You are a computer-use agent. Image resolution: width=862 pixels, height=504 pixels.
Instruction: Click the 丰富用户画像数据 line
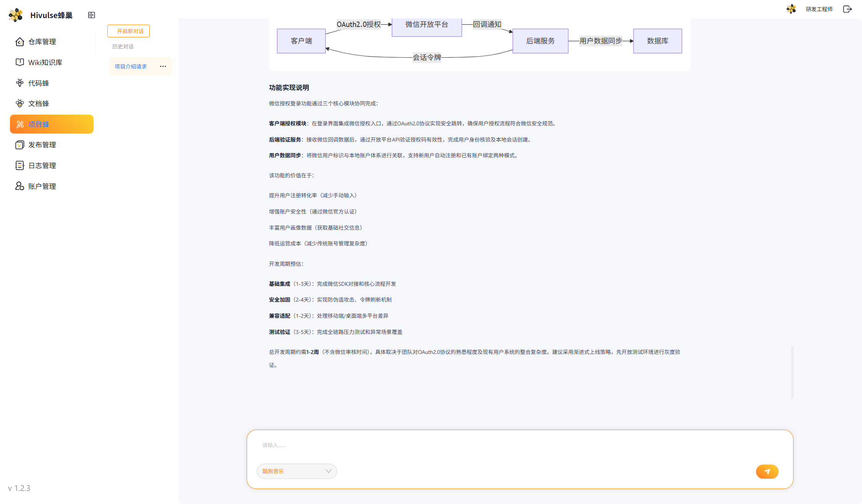click(316, 228)
